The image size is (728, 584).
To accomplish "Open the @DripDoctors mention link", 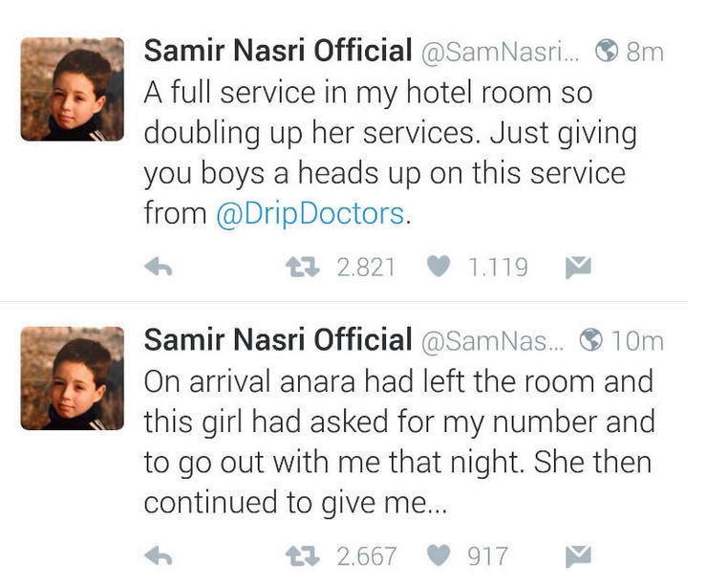I will [x=310, y=213].
